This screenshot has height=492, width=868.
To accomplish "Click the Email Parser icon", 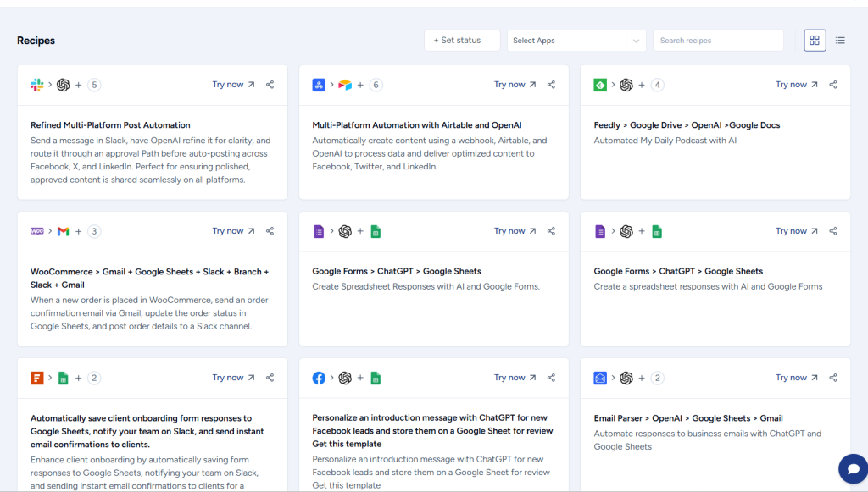I will point(600,379).
